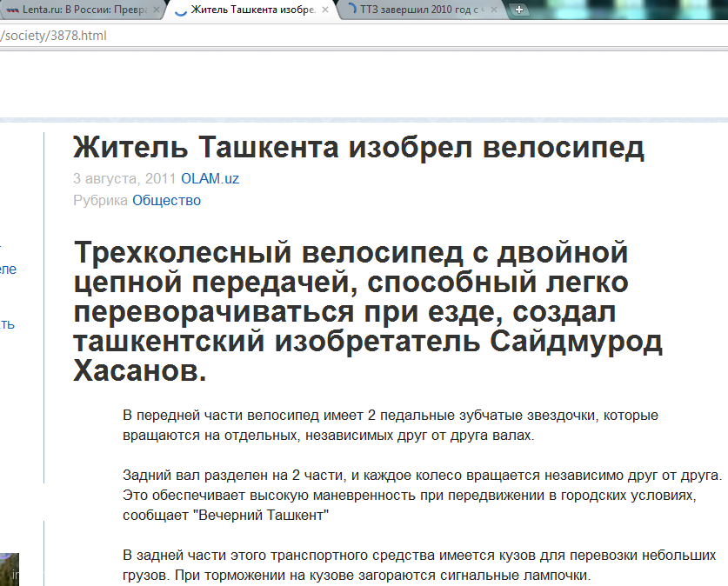This screenshot has height=586, width=728.
Task: Click the cut-off sidebar link ending in 'еле'
Action: pyautogui.click(x=8, y=270)
